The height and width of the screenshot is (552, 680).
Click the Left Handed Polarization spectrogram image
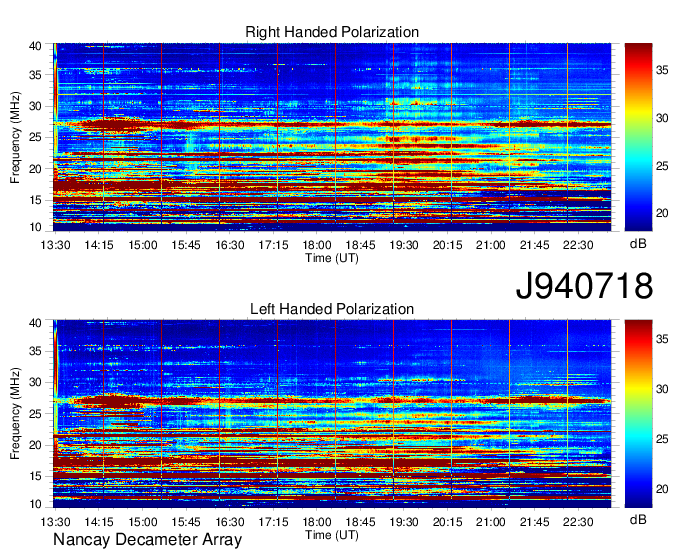tap(332, 414)
